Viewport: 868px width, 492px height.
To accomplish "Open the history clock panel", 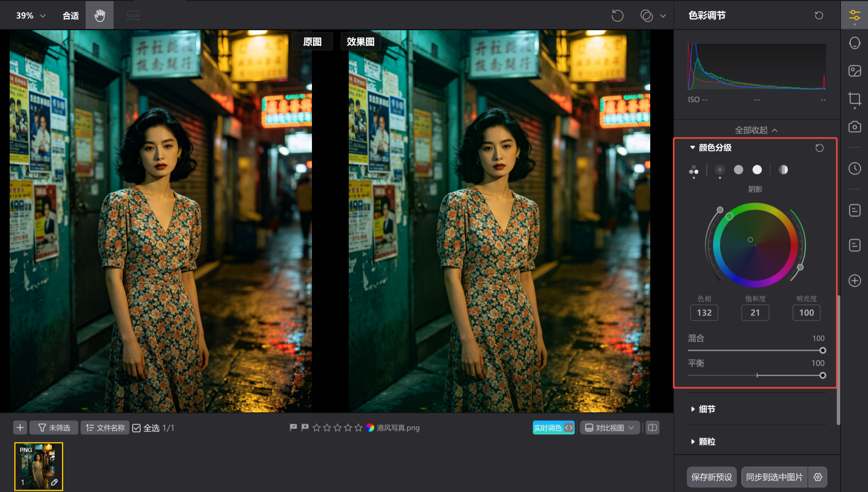I will pyautogui.click(x=854, y=169).
